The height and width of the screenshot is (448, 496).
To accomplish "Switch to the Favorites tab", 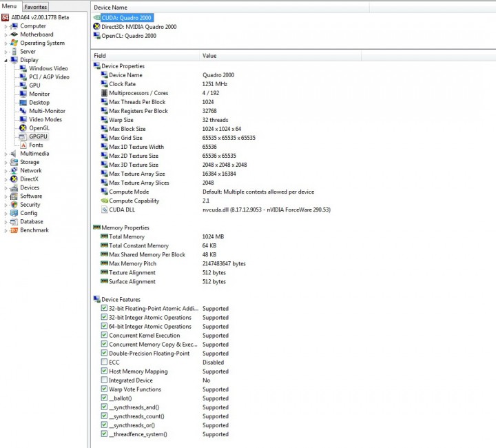I will [35, 7].
